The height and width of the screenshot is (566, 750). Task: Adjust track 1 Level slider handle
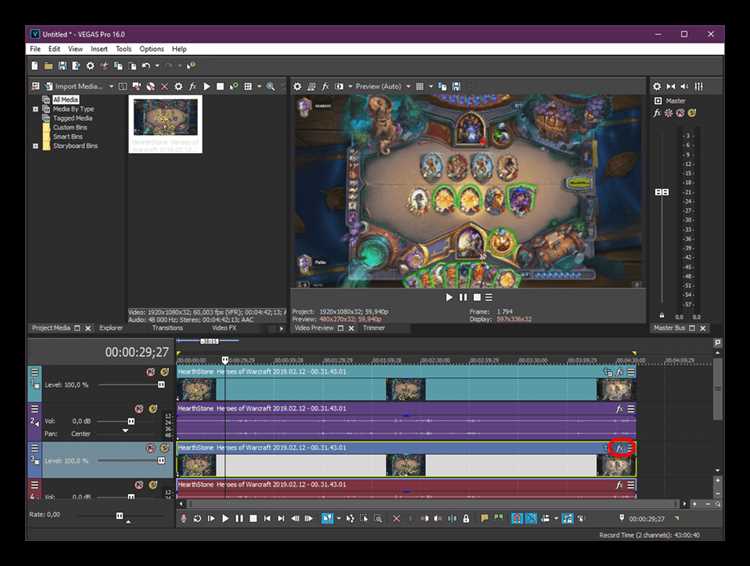click(x=161, y=385)
